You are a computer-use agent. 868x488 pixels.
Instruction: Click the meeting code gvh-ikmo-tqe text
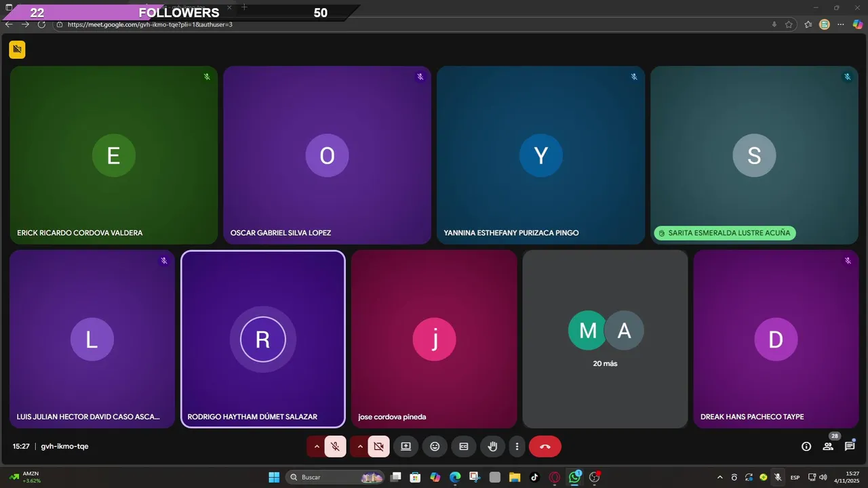[x=64, y=447]
